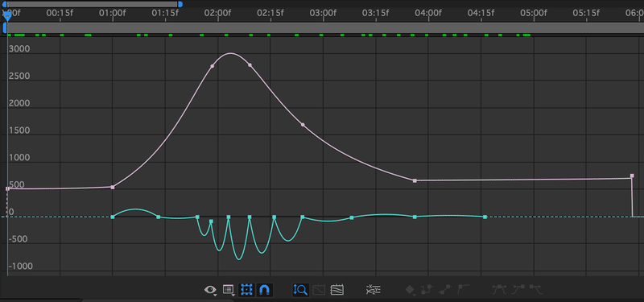This screenshot has height=302, width=644.
Task: Select the pink keyframe just after the curve peak
Action: tap(250, 65)
